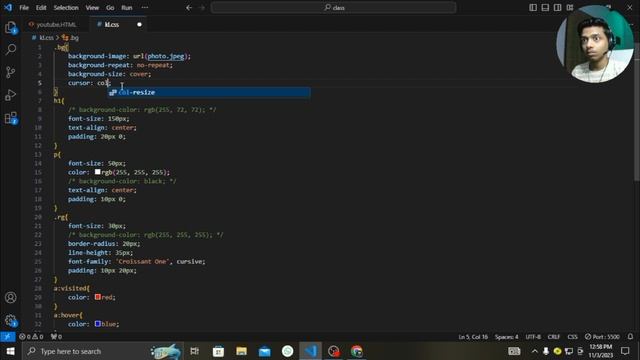Image resolution: width=640 pixels, height=360 pixels.
Task: Click the remote window indicator in status bar
Action: (7, 337)
